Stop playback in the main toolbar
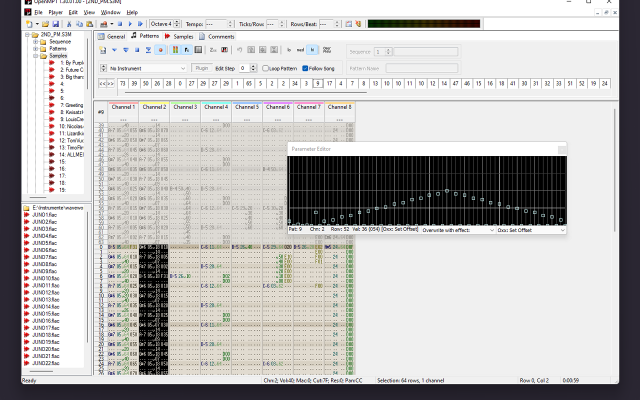Screen dimensions: 640x400 pos(120,24)
